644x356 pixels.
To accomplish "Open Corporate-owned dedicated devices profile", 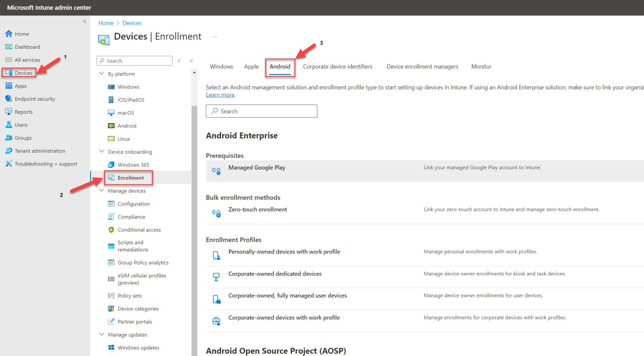I will (x=275, y=274).
